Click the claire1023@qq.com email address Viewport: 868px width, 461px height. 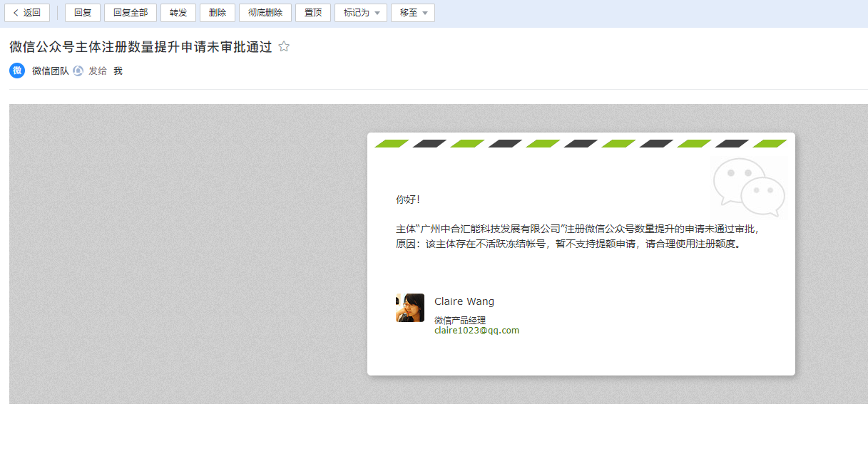coord(476,331)
